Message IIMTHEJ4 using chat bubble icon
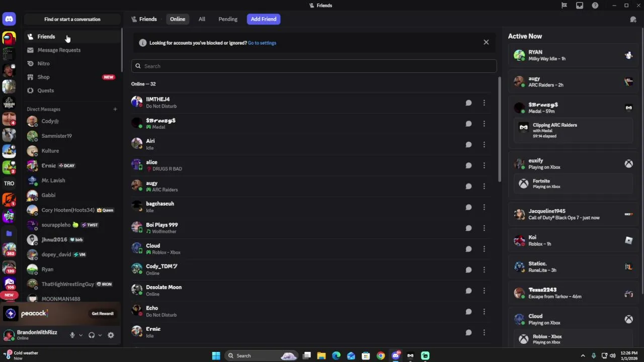644x362 pixels. [x=468, y=103]
